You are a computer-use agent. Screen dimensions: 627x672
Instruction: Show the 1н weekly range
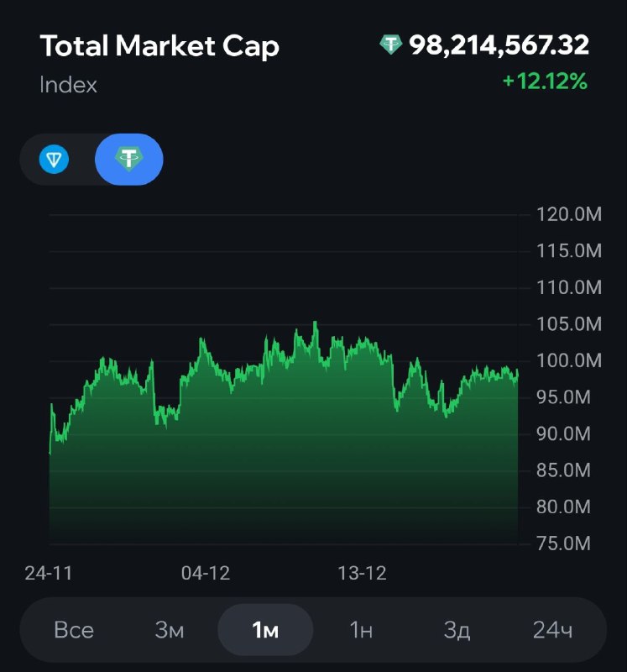pyautogui.click(x=361, y=630)
